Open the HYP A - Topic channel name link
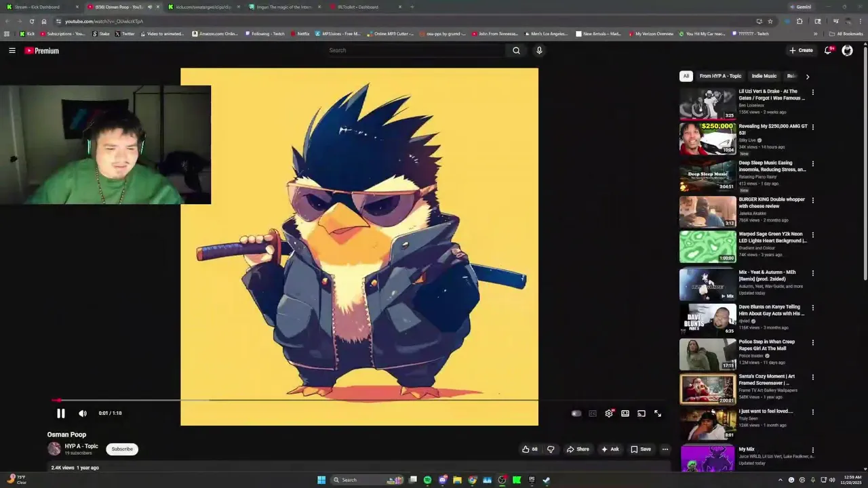This screenshot has height=488, width=868. click(x=81, y=446)
